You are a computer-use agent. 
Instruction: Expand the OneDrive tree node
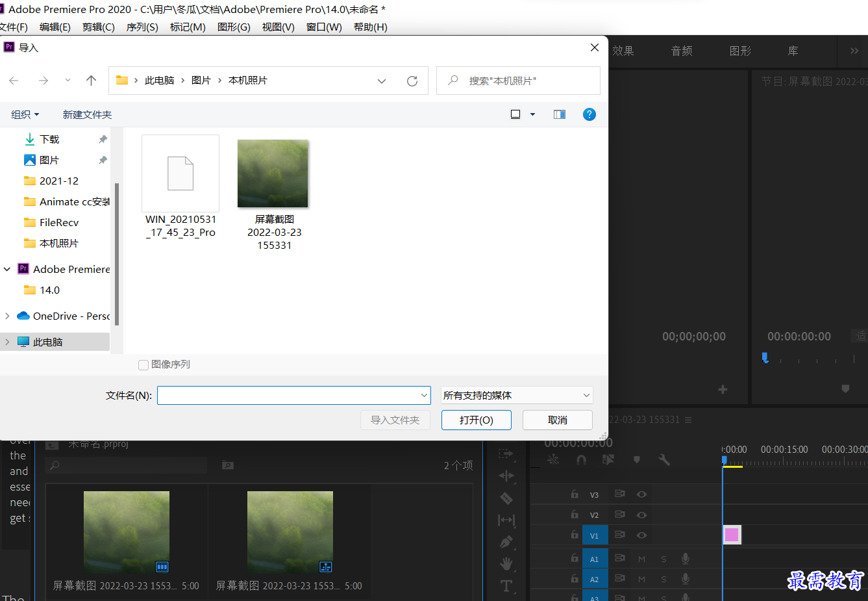(7, 316)
